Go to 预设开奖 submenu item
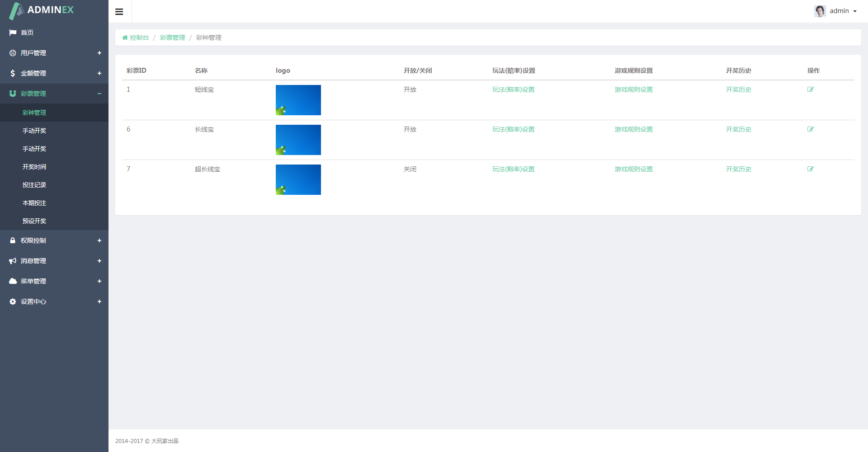This screenshot has width=868, height=452. (x=34, y=221)
